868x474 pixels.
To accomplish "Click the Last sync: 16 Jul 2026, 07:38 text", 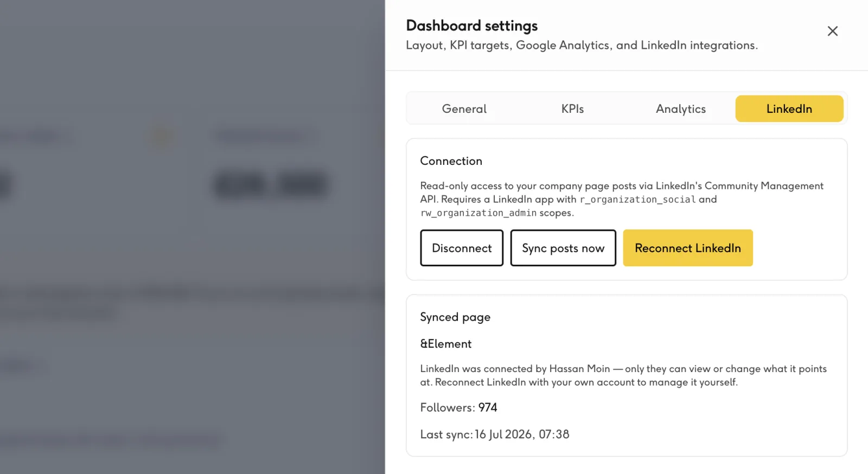I will tap(495, 434).
